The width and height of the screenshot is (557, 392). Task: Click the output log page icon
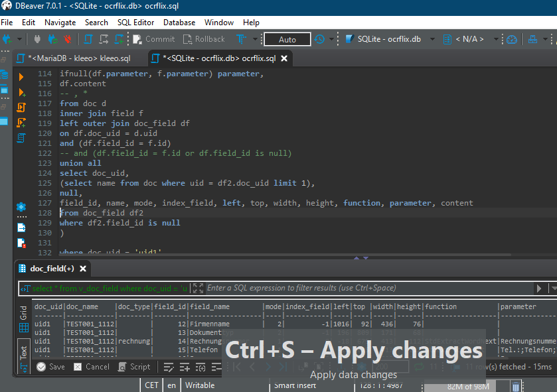[x=21, y=228]
